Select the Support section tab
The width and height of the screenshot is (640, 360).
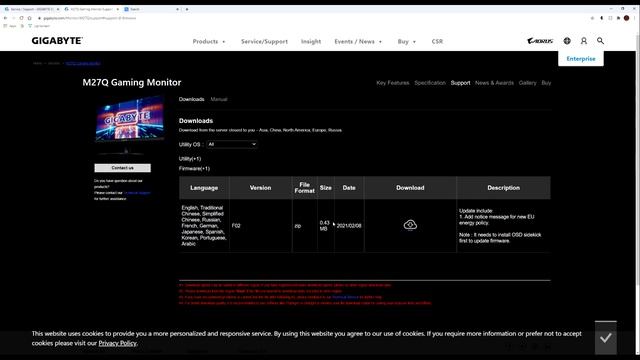pos(460,83)
